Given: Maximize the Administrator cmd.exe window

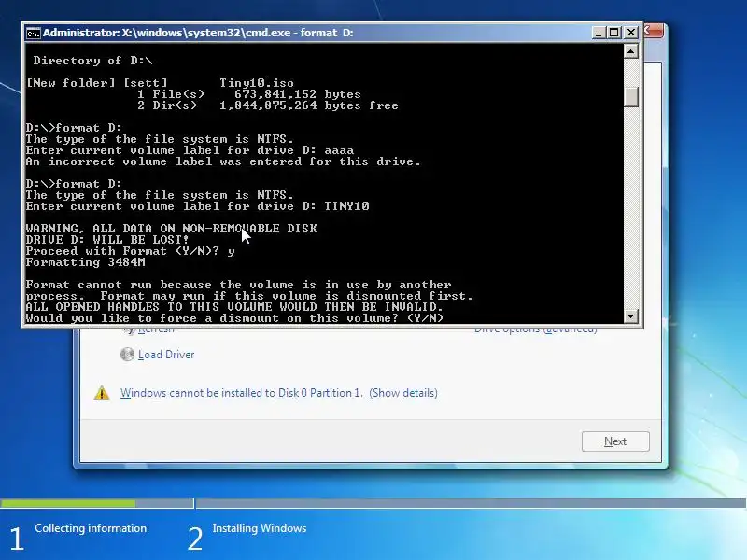Looking at the screenshot, I should click(614, 33).
